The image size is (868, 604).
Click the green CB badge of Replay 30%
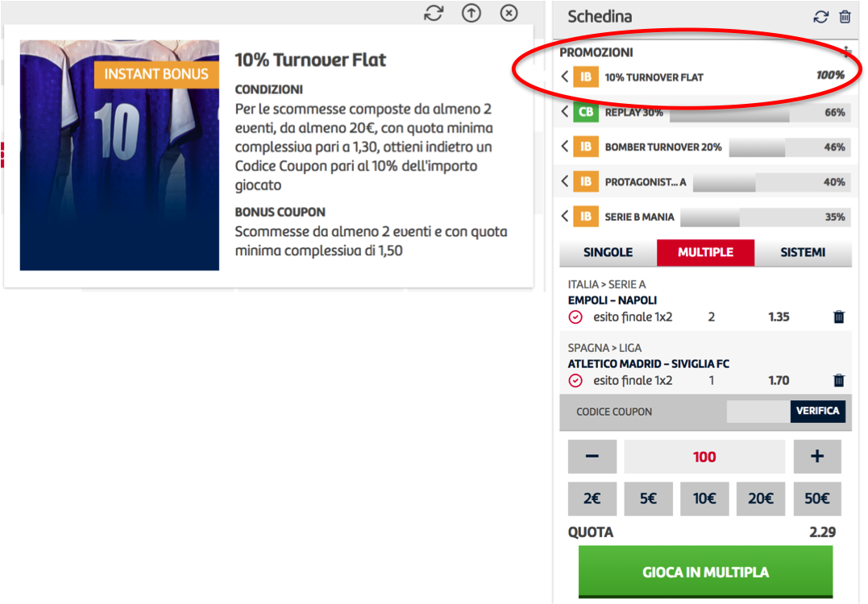(586, 112)
